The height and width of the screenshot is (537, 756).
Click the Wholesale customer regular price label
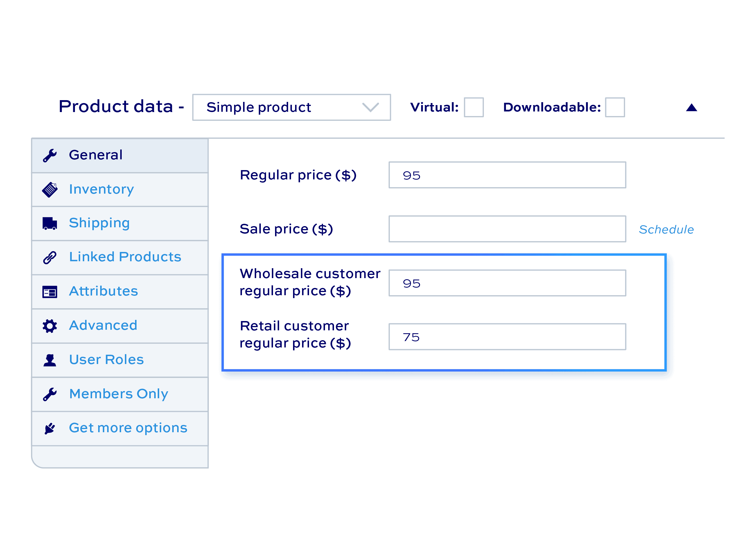click(x=310, y=282)
